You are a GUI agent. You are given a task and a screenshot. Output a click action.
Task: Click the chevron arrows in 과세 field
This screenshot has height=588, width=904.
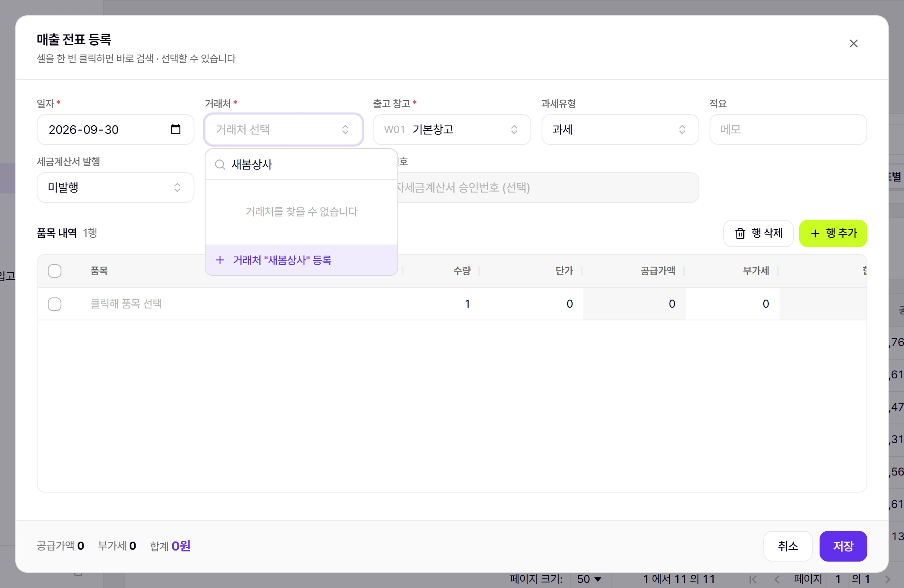pos(682,130)
